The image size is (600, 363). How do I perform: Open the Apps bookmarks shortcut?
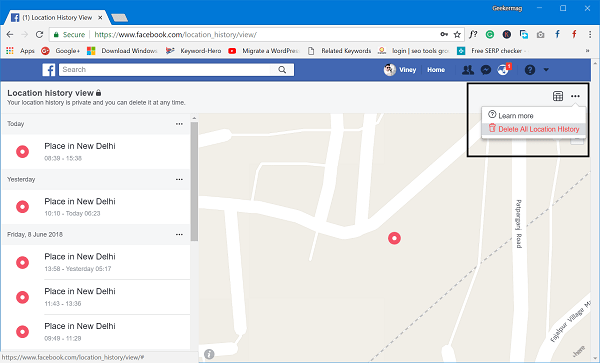(21, 51)
